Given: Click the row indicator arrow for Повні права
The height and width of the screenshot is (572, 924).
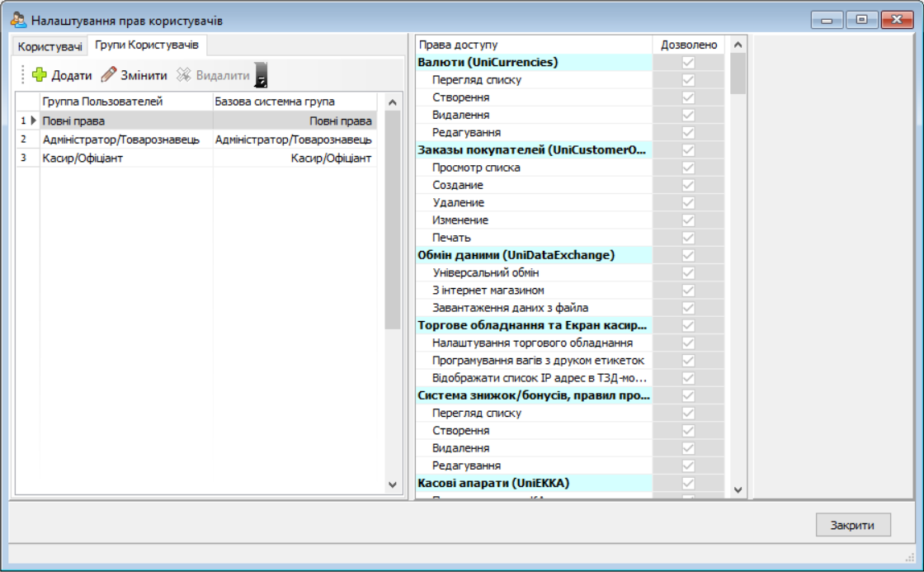Looking at the screenshot, I should point(34,121).
